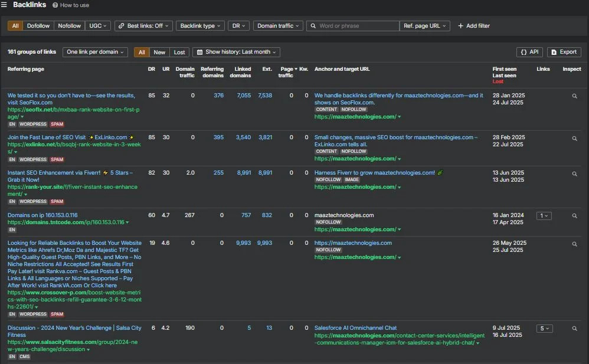This screenshot has height=364, width=589.
Task: Click linked domains value 757
Action: click(246, 215)
